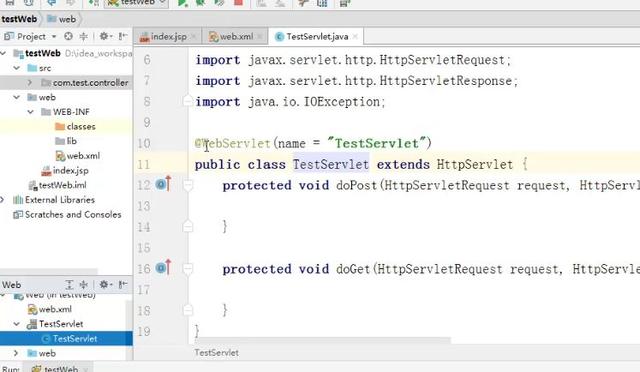Click HttpServlet superclass on line 11
This screenshot has width=640, height=372.
point(475,165)
